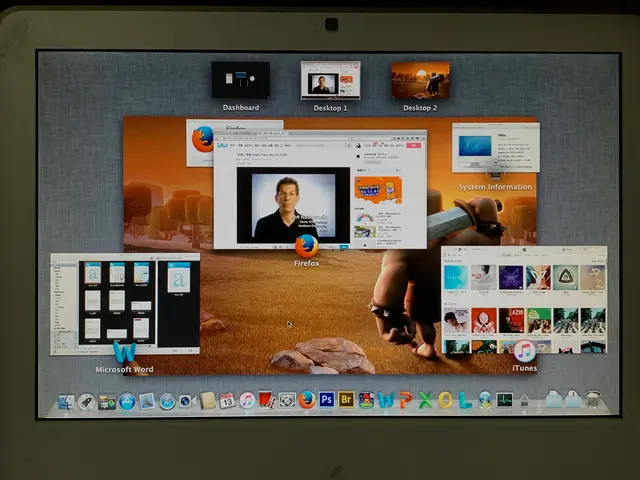Click the iTunes music note badge on the iTunes window
The width and height of the screenshot is (640, 480).
click(524, 351)
